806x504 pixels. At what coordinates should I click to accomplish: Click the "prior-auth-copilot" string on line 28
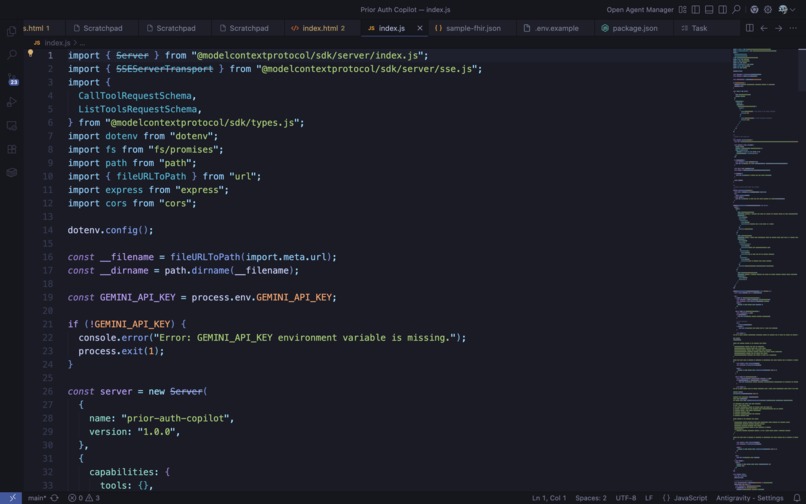coord(175,418)
